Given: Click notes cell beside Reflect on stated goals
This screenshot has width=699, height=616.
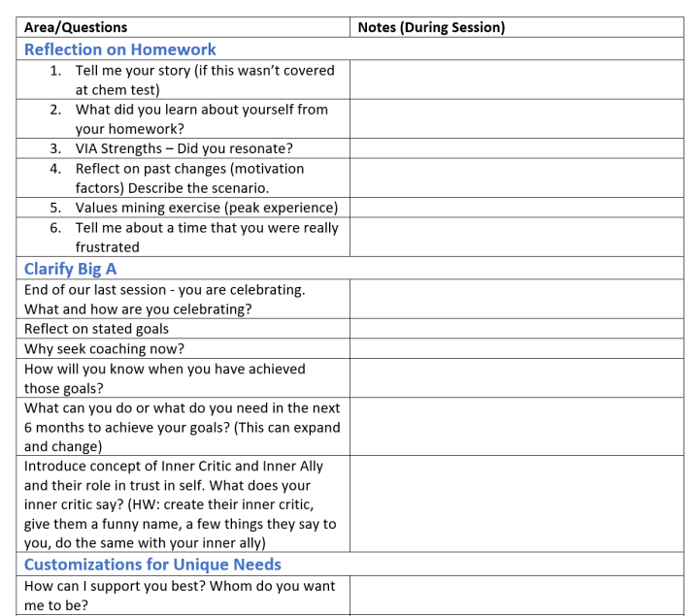Looking at the screenshot, I should (516, 328).
